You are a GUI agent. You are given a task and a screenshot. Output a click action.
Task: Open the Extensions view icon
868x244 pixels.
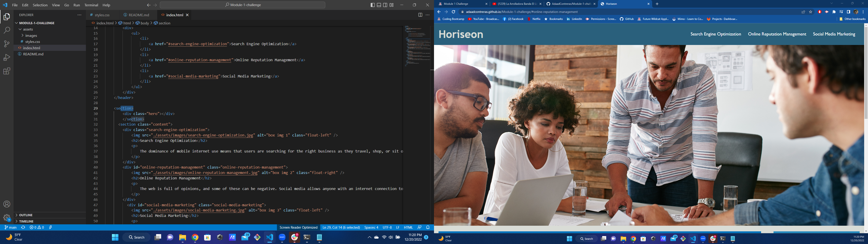[x=7, y=71]
